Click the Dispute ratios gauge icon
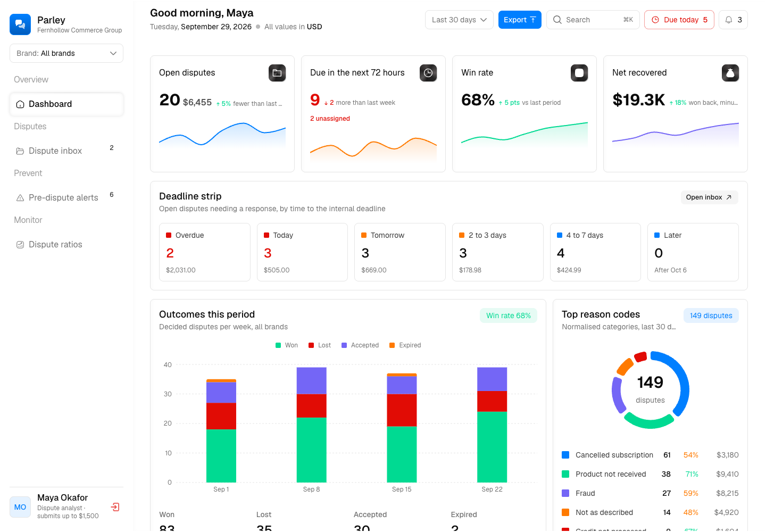766x532 pixels. [x=20, y=245]
